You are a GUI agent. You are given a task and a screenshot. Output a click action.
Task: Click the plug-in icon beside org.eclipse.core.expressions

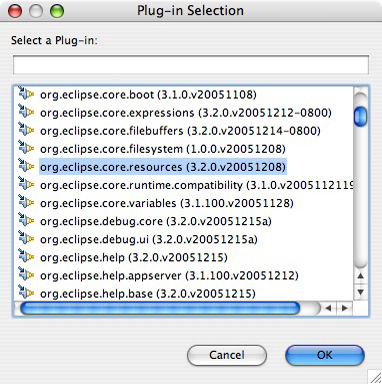click(x=26, y=112)
